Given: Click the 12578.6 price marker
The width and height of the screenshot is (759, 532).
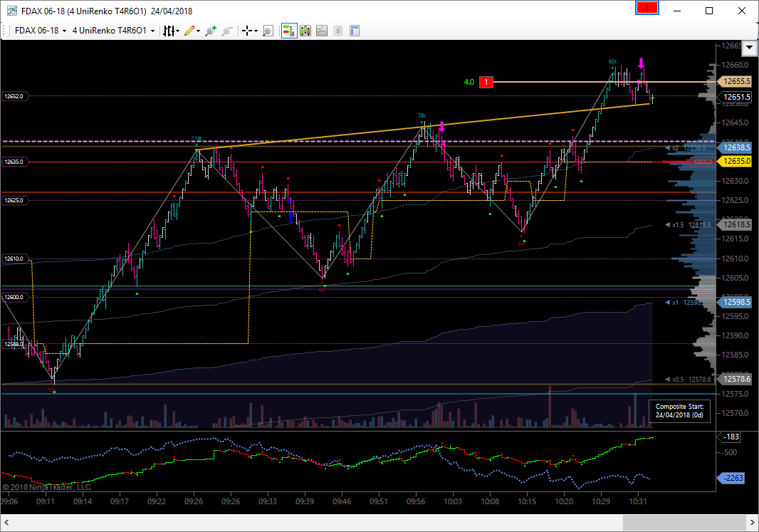Looking at the screenshot, I should (x=736, y=379).
